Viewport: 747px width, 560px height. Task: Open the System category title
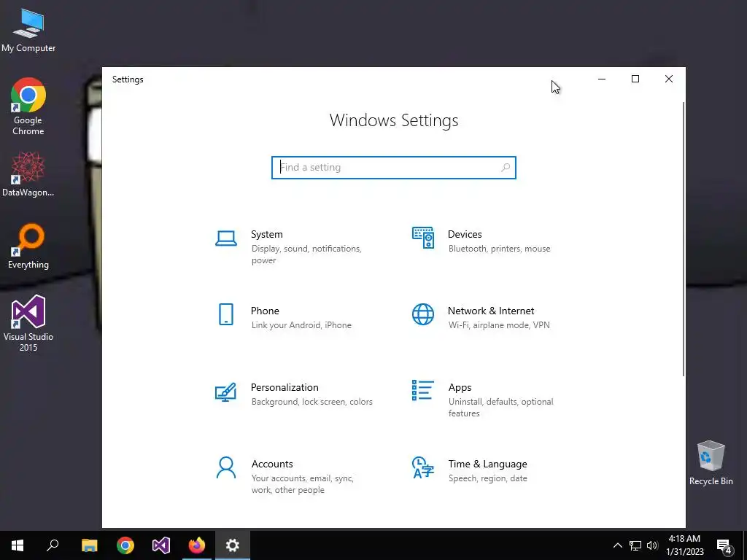pos(267,234)
